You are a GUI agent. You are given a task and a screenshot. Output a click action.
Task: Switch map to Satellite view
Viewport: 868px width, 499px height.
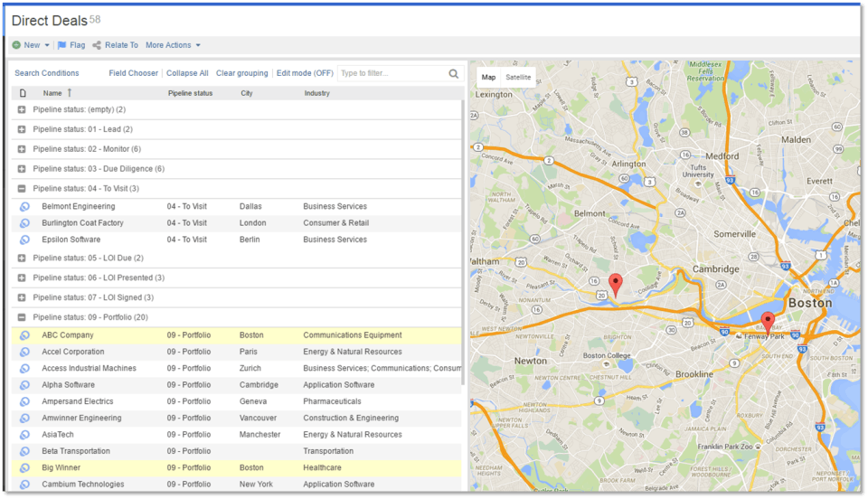click(x=518, y=78)
